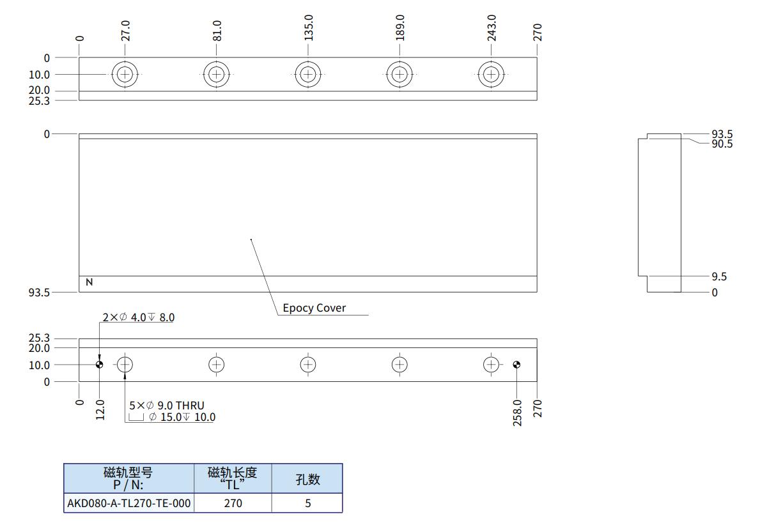This screenshot has width=774, height=532.
Task: Click the 270 value in the 磁轨长度 column
Action: pos(233,503)
